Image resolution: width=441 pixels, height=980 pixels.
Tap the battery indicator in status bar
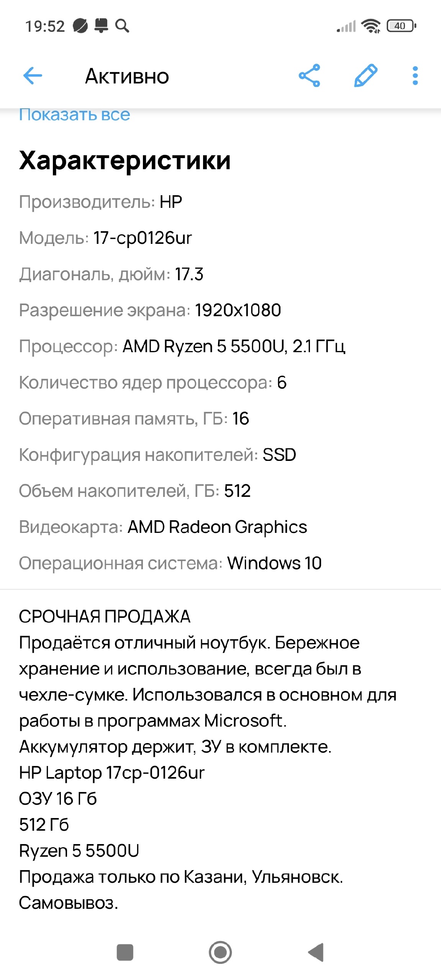click(x=401, y=26)
